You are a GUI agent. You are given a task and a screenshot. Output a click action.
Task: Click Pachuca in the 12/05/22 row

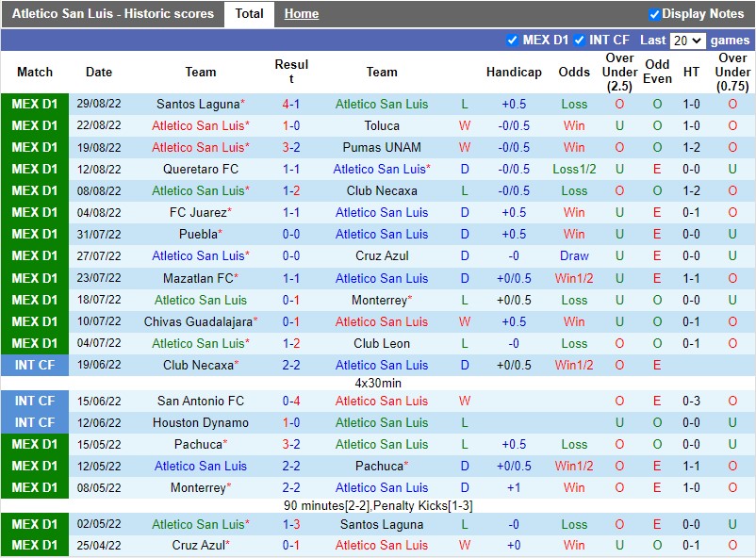(x=380, y=467)
